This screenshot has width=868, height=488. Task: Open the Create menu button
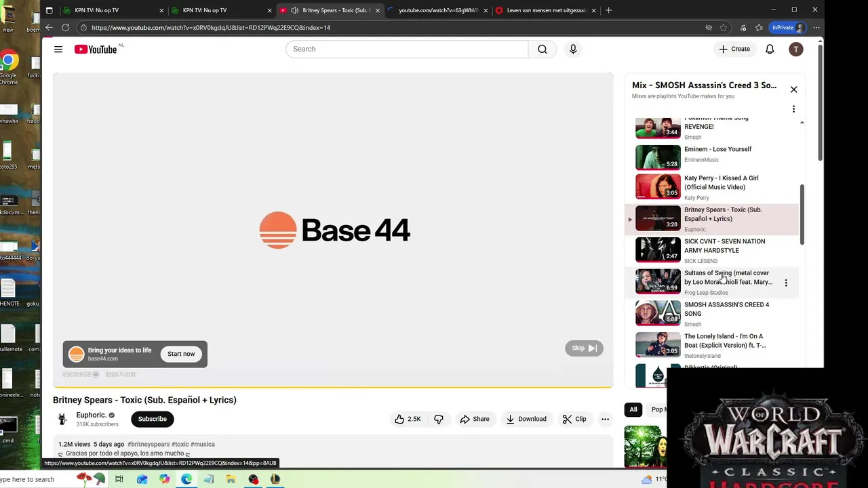point(734,49)
